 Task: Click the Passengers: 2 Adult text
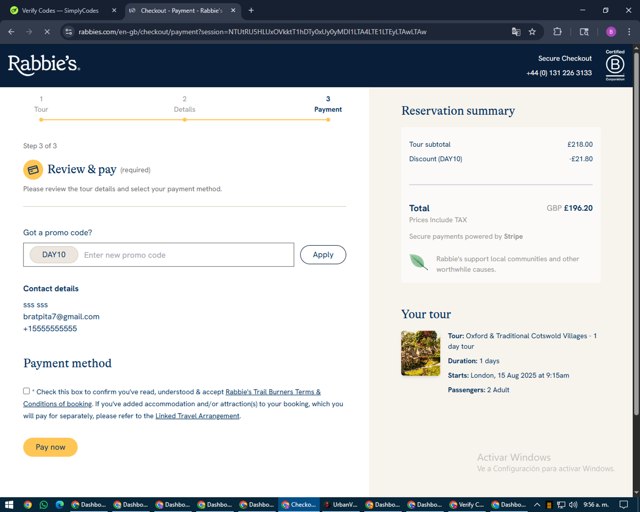pos(478,390)
